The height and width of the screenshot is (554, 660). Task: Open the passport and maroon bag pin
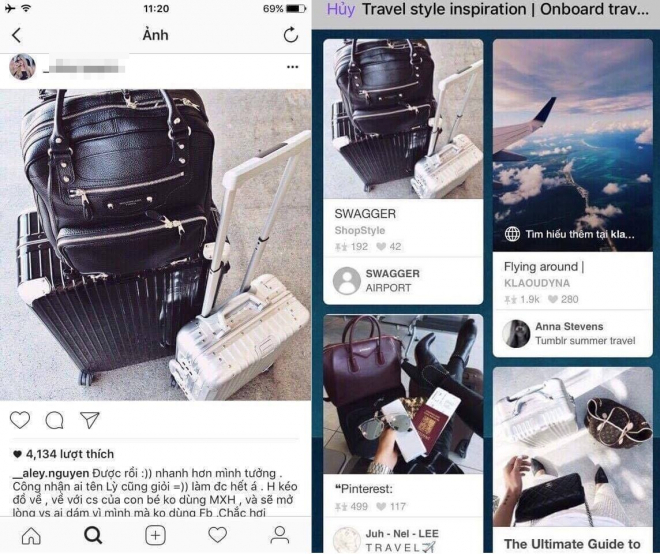coord(403,394)
